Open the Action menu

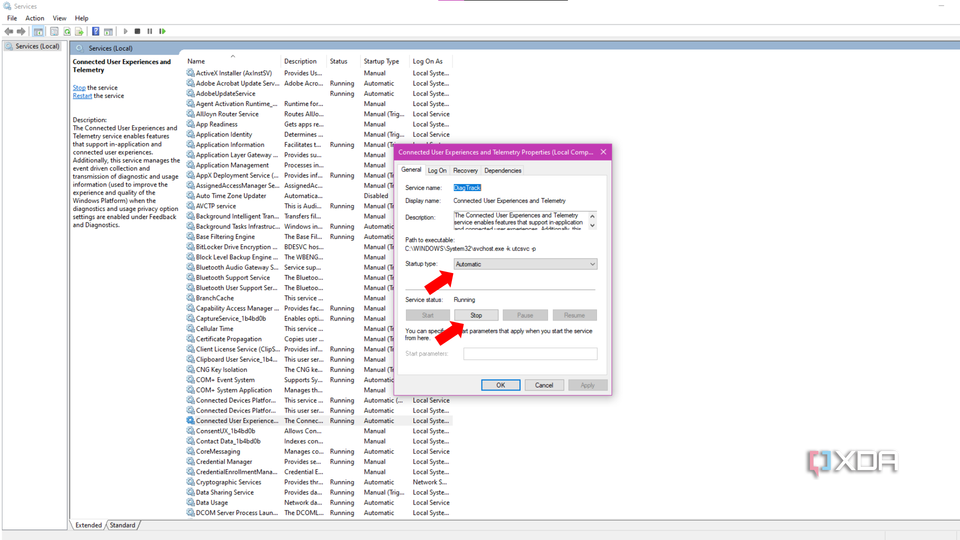pyautogui.click(x=35, y=18)
